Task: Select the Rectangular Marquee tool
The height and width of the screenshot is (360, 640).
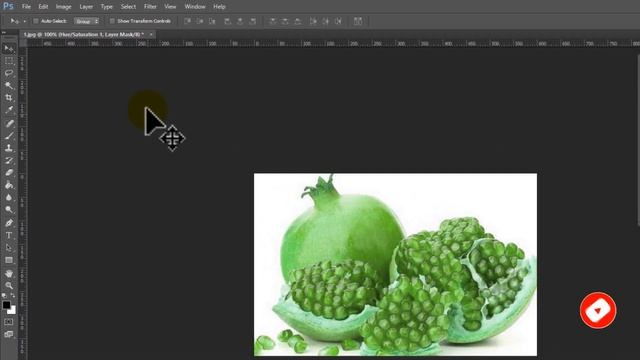Action: (9, 61)
